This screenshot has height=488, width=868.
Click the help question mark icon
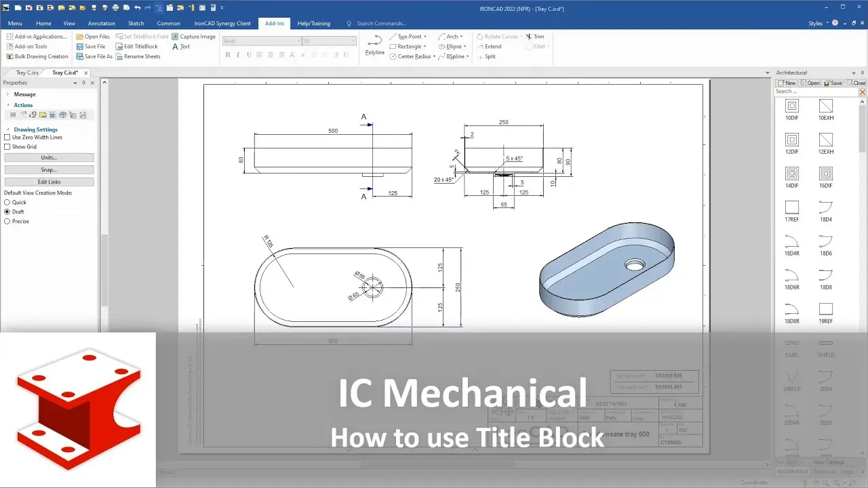click(835, 23)
